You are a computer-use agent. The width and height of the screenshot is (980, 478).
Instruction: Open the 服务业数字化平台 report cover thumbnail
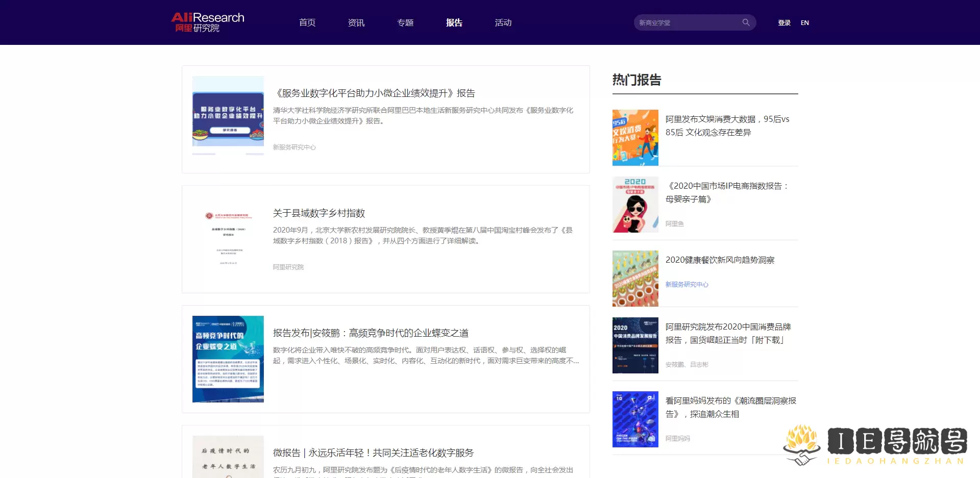pos(228,115)
